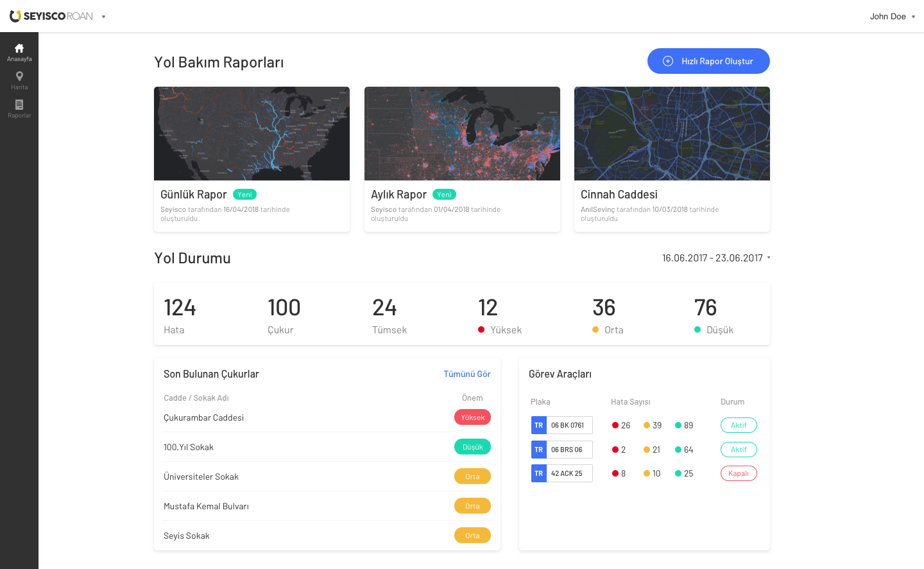This screenshot has height=569, width=924.
Task: Click orange count 39 for 06 BK 0761
Action: click(x=653, y=425)
